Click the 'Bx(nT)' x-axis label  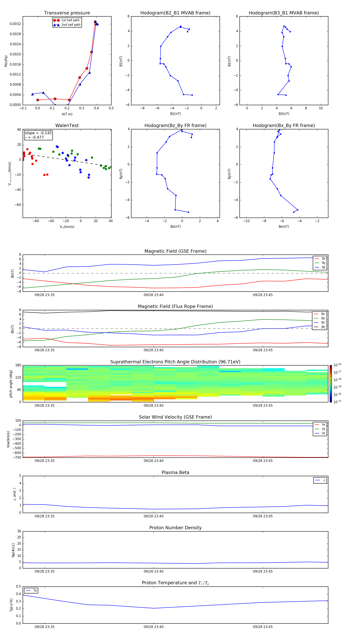284,227
